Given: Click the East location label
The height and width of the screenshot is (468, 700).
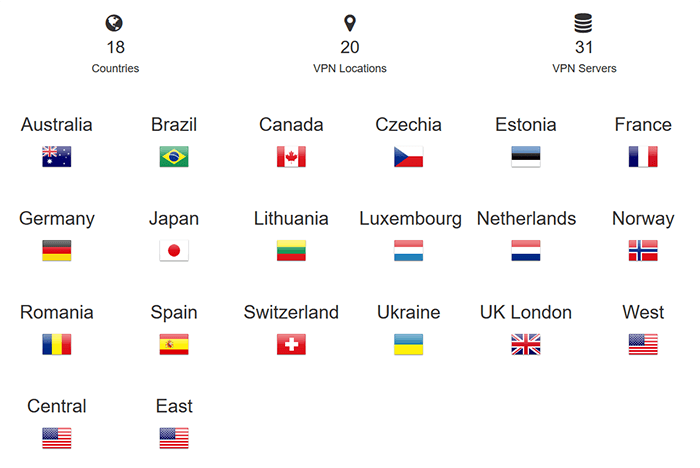Looking at the screenshot, I should point(174,406).
